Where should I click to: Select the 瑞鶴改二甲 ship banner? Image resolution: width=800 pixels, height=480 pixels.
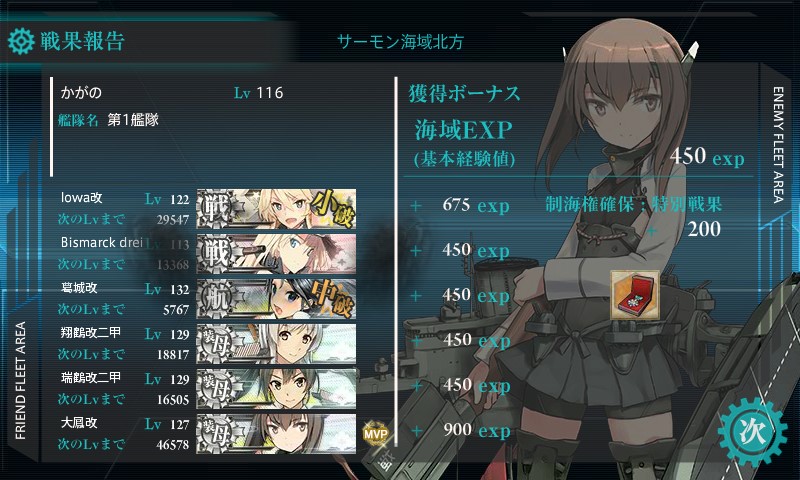[x=276, y=389]
